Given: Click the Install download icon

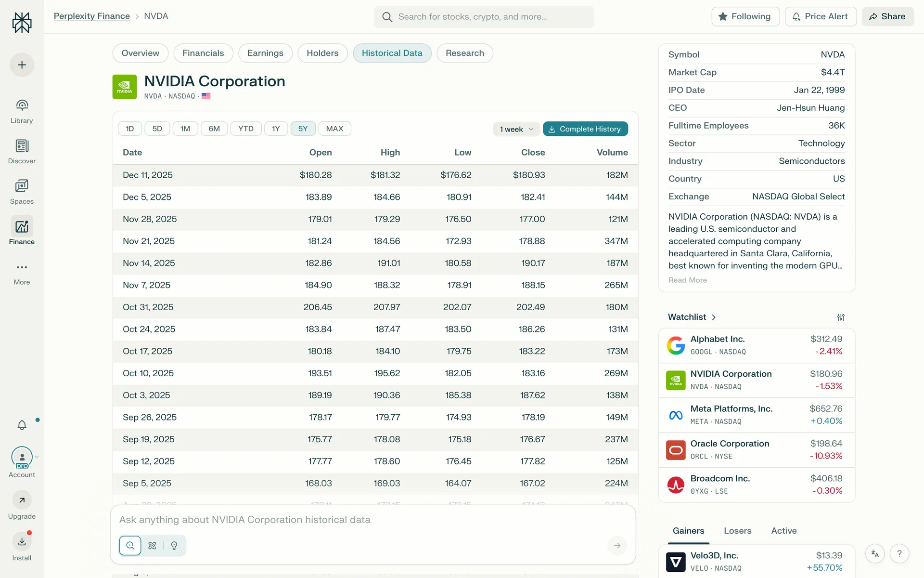Looking at the screenshot, I should (x=22, y=541).
